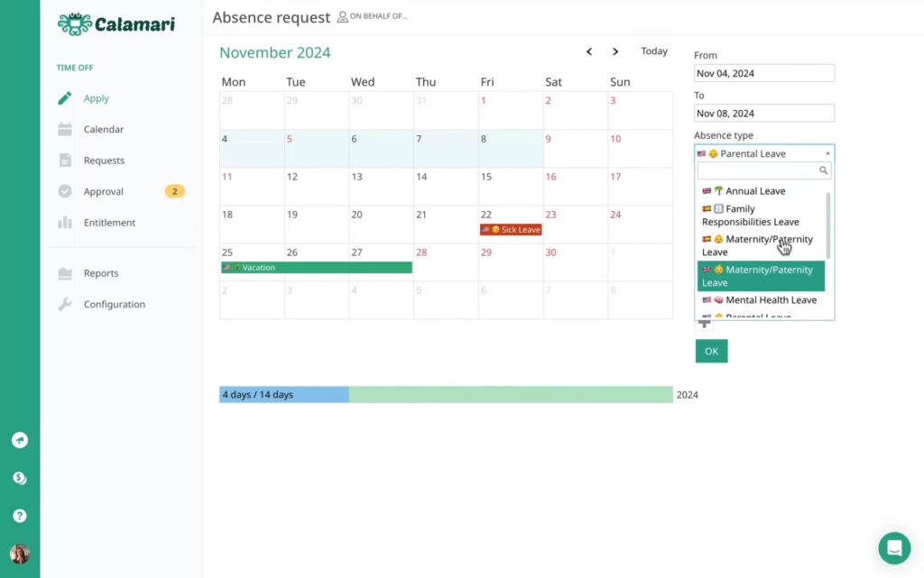Select Annual Leave from the list
This screenshot has height=578, width=924.
click(x=754, y=191)
